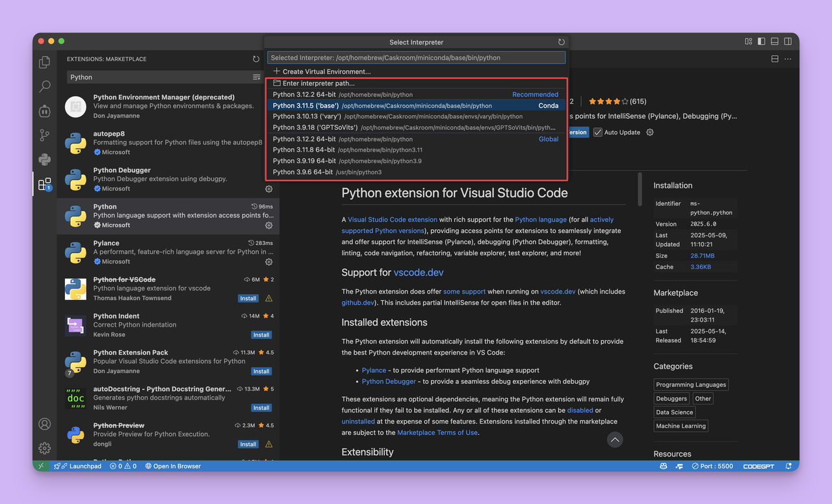This screenshot has width=832, height=504.
Task: Toggle the Auto Update checkbox
Action: click(x=599, y=132)
